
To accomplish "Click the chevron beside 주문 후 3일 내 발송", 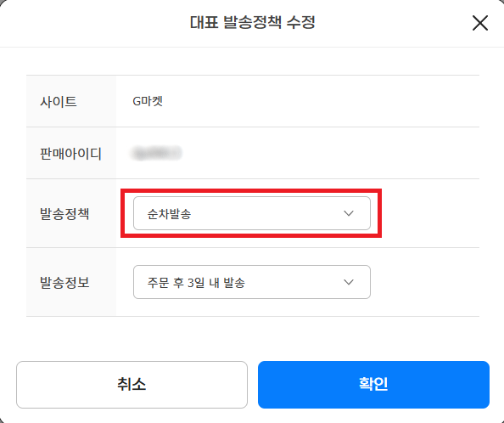I will [x=349, y=282].
